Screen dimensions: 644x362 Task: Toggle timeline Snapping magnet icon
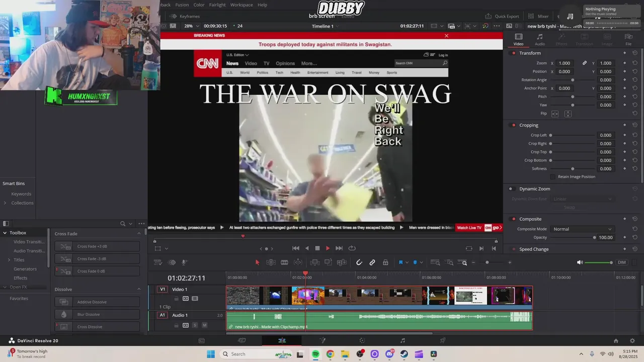click(x=359, y=262)
